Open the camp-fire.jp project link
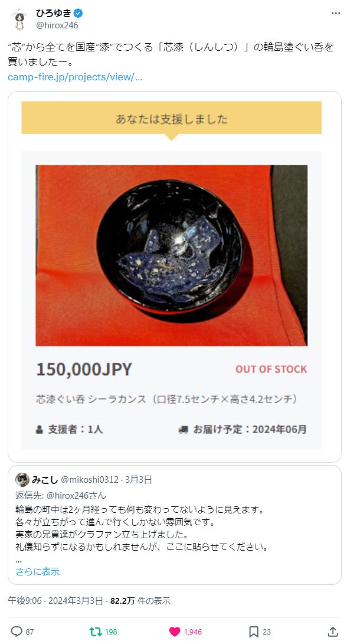This screenshot has width=344, height=644. click(x=75, y=77)
